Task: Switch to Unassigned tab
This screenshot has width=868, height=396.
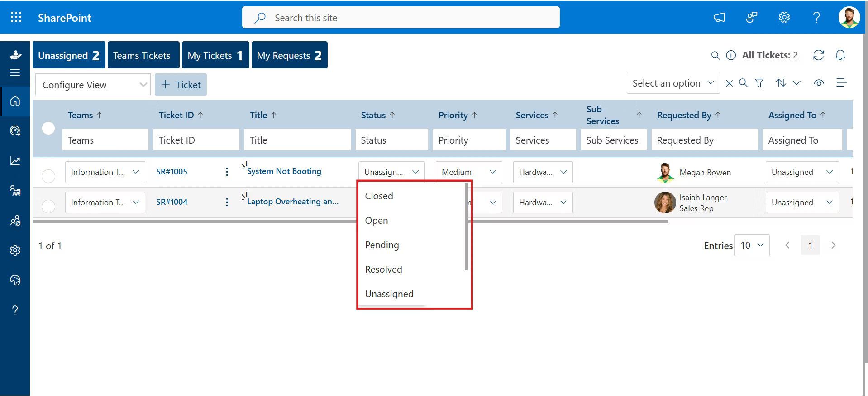Action: point(69,55)
